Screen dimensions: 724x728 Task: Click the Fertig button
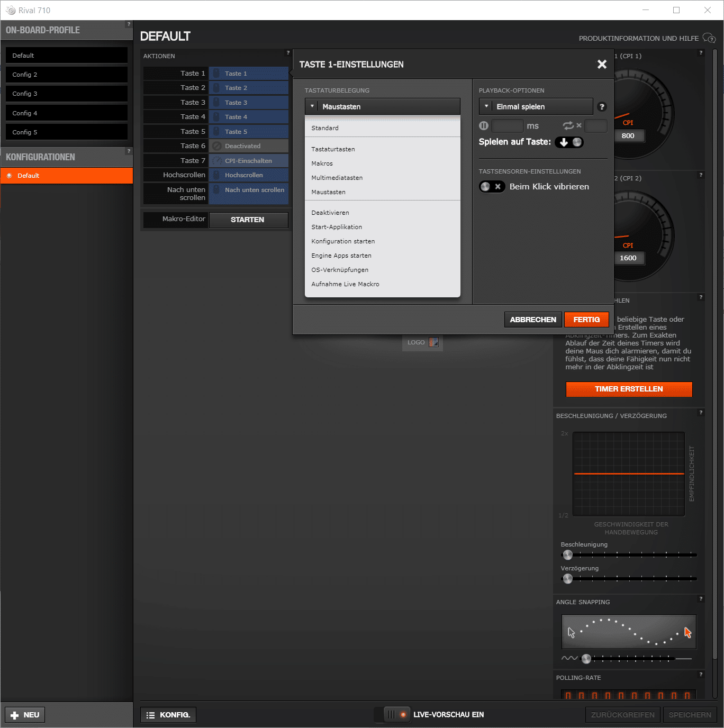coord(586,320)
